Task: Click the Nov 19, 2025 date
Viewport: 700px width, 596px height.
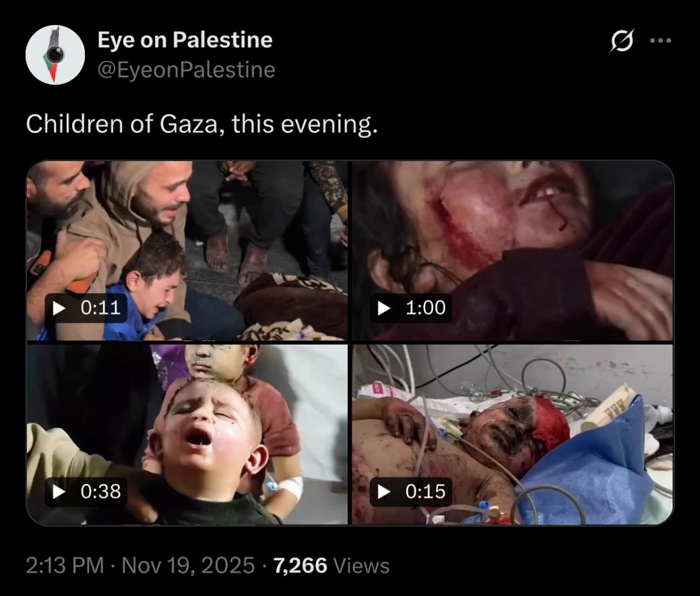Action: click(188, 566)
